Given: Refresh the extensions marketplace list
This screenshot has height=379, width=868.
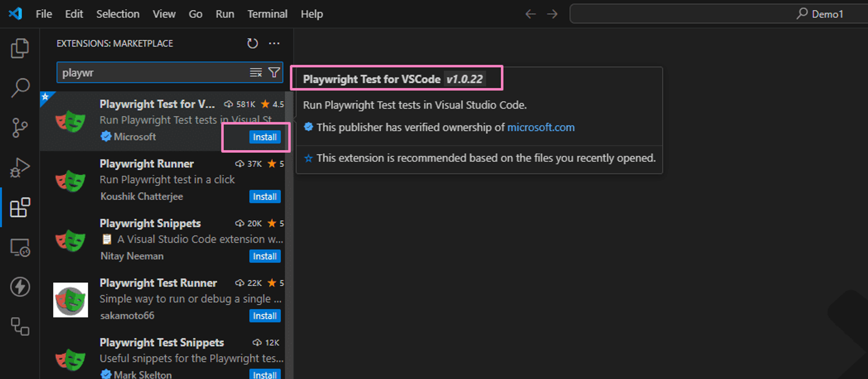Looking at the screenshot, I should 252,43.
